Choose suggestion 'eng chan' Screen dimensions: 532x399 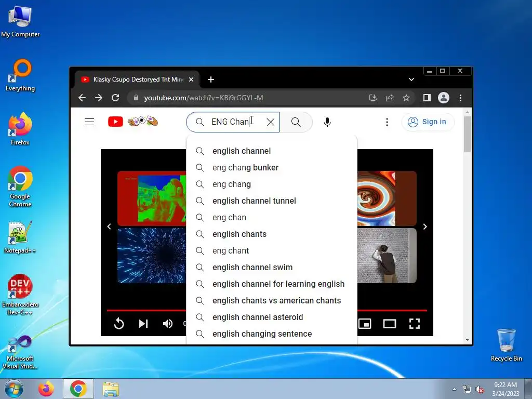[271, 218]
